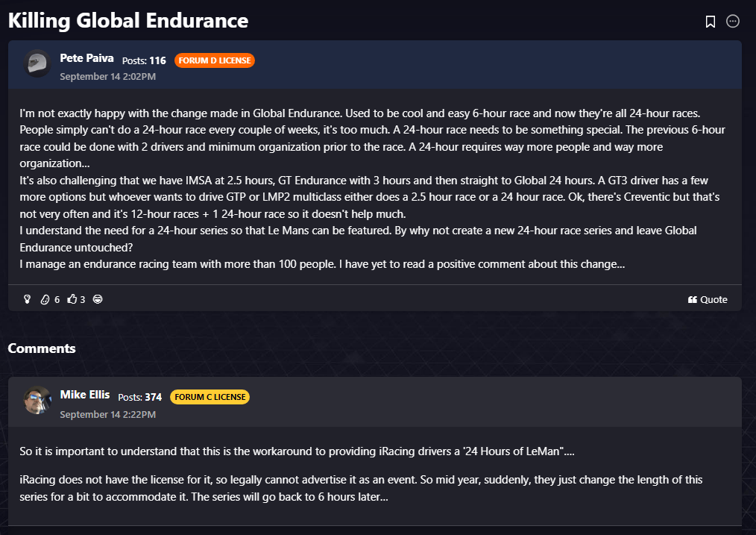Viewport: 756px width, 535px height.
Task: Click the Forum C License badge
Action: click(x=210, y=397)
